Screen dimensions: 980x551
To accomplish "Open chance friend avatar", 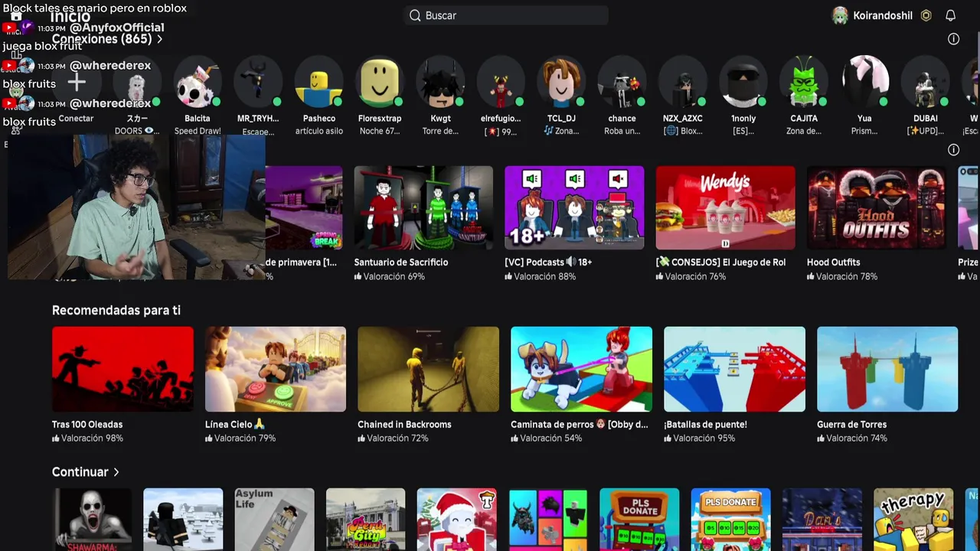I will 622,81.
